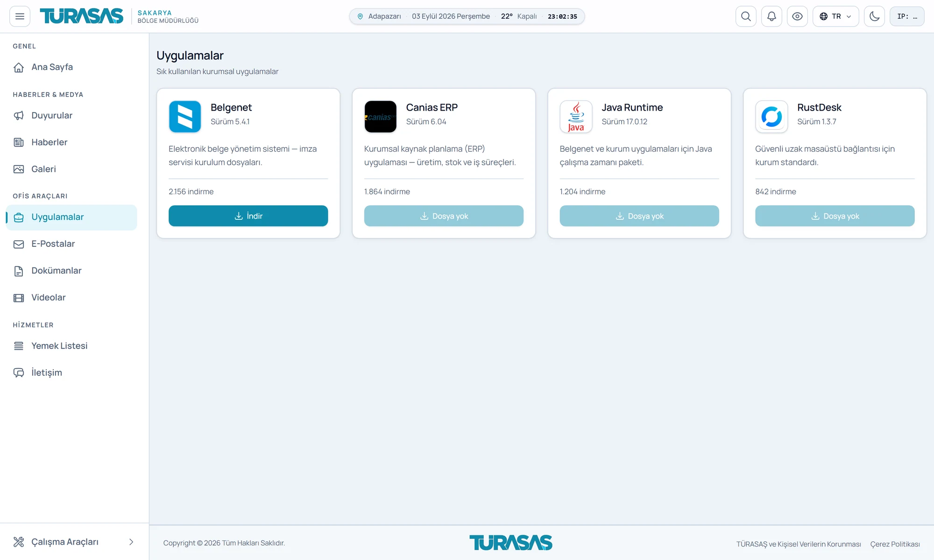Click the Galeri image icon

pos(19,169)
